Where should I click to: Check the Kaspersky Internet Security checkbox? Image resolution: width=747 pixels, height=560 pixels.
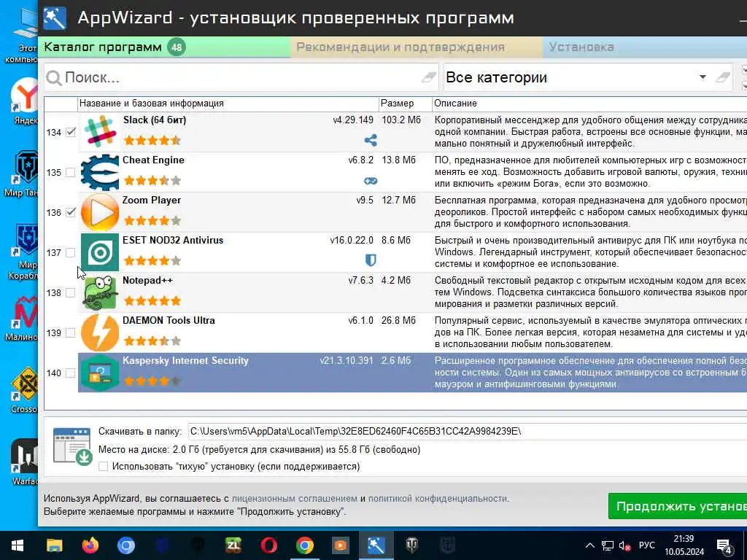[71, 373]
